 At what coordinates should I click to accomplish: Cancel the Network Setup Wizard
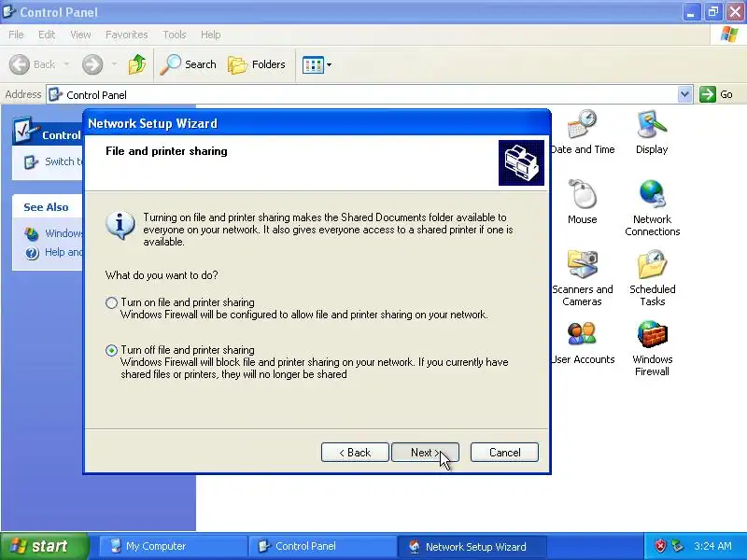click(x=504, y=453)
